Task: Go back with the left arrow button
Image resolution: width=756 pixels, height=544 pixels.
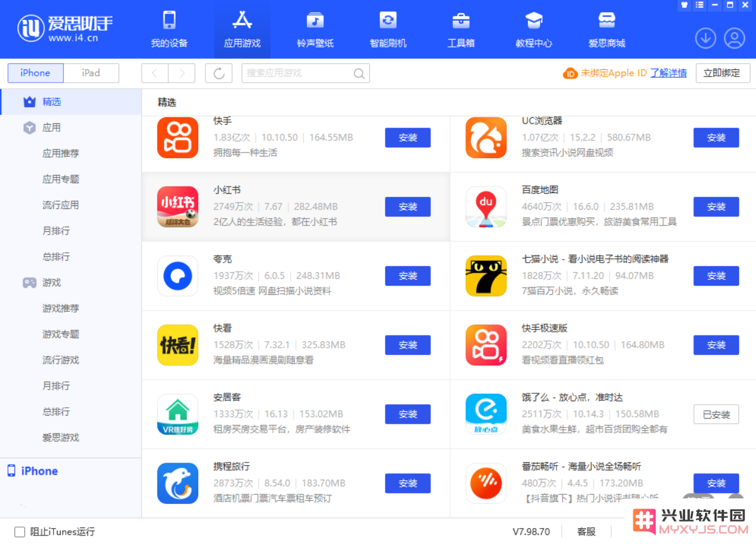Action: click(x=155, y=73)
